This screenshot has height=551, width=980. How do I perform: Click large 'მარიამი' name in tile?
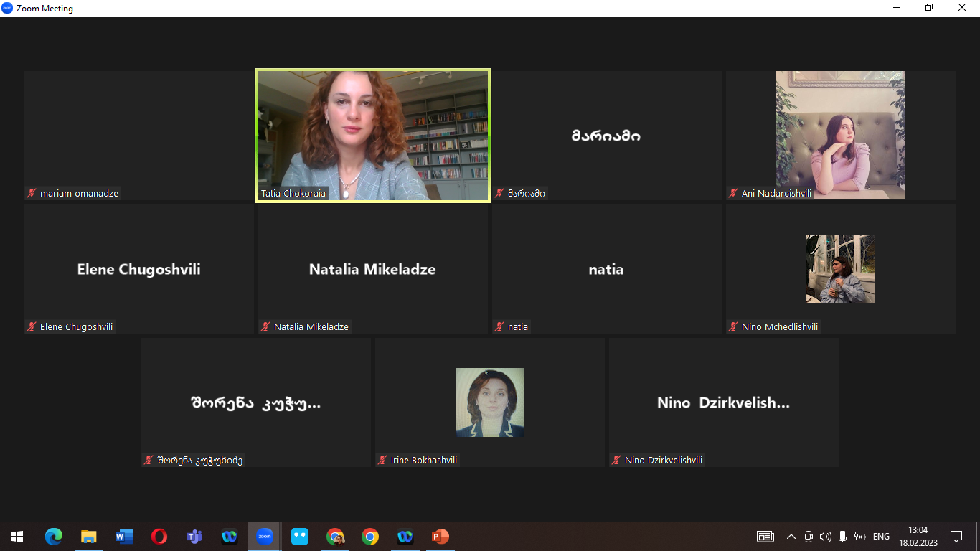tap(606, 136)
